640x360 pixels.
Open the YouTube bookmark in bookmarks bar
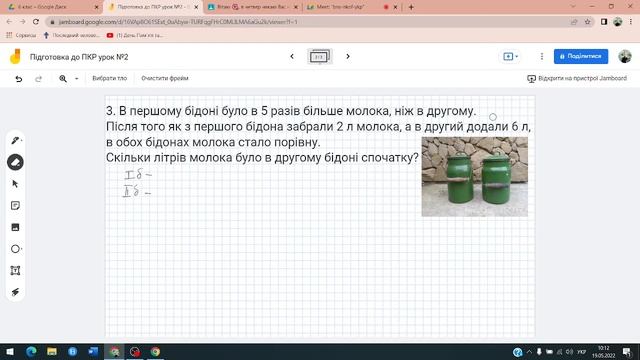[x=134, y=36]
